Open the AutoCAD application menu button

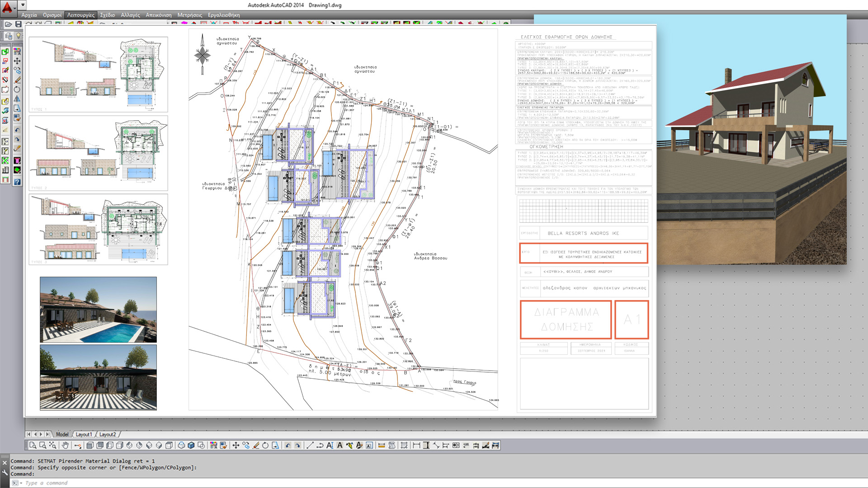[x=7, y=6]
